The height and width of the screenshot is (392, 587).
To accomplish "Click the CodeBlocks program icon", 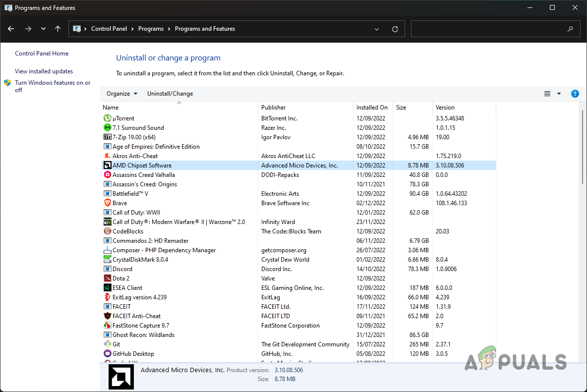I will click(x=107, y=231).
